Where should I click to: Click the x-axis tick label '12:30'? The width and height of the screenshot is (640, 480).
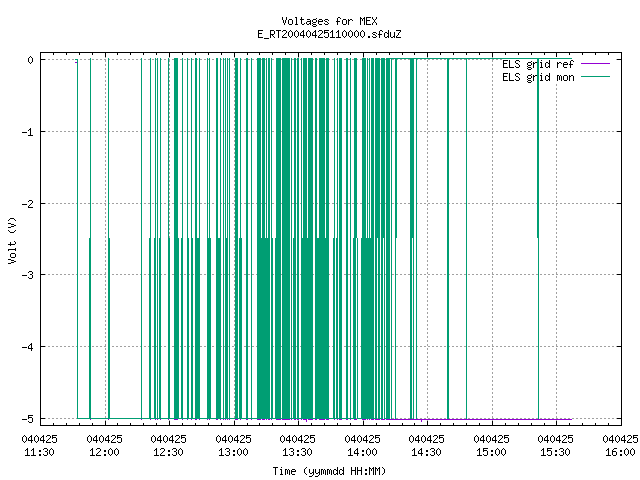coord(169,452)
